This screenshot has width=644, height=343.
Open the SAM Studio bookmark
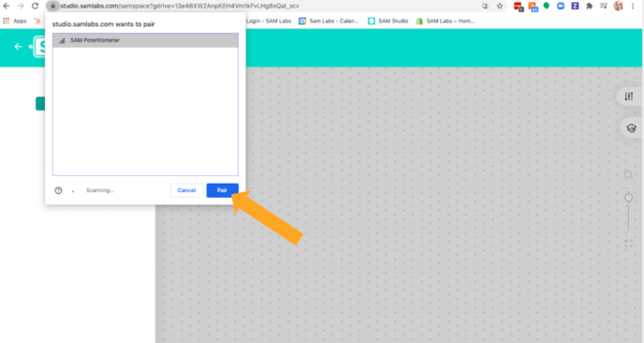(x=388, y=21)
